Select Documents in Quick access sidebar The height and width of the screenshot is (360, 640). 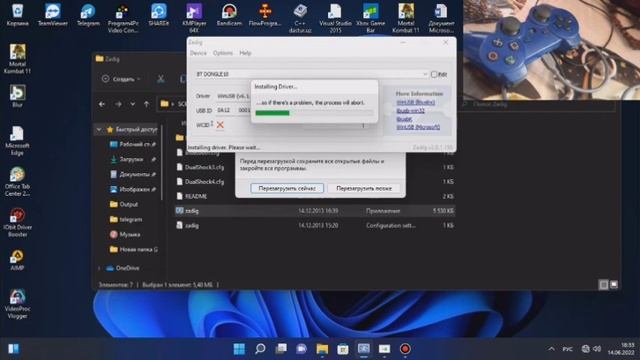[132, 174]
